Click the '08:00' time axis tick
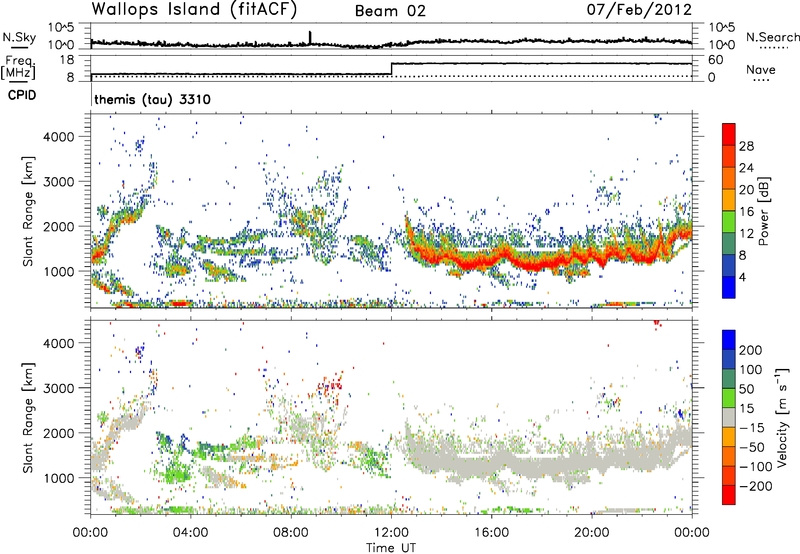This screenshot has width=800, height=554. coord(291,533)
